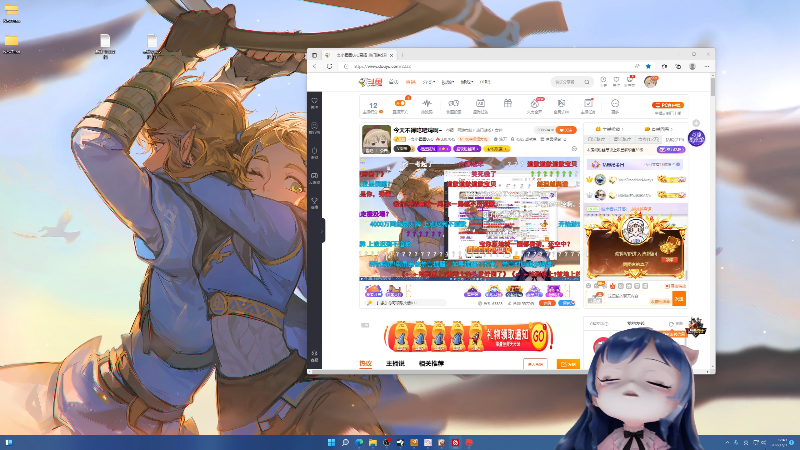Click the purple round floating icon right of the chat panel

click(696, 138)
